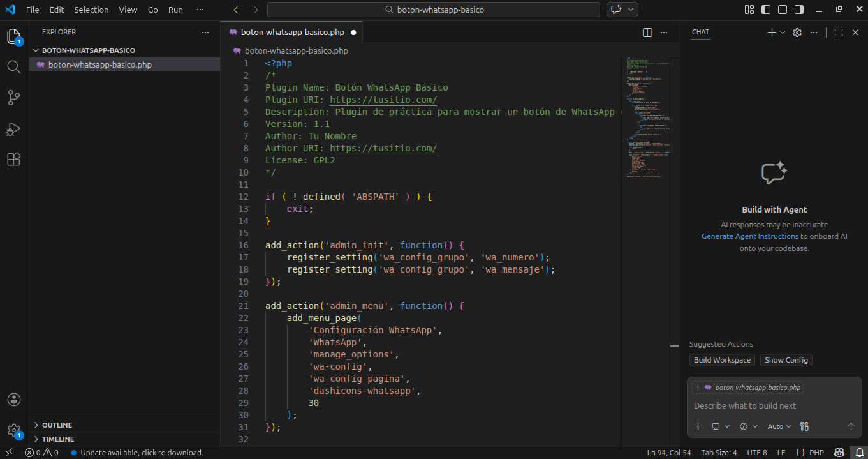Click the code minimap preview
Viewport: 868px width, 459px height.
pyautogui.click(x=645, y=115)
